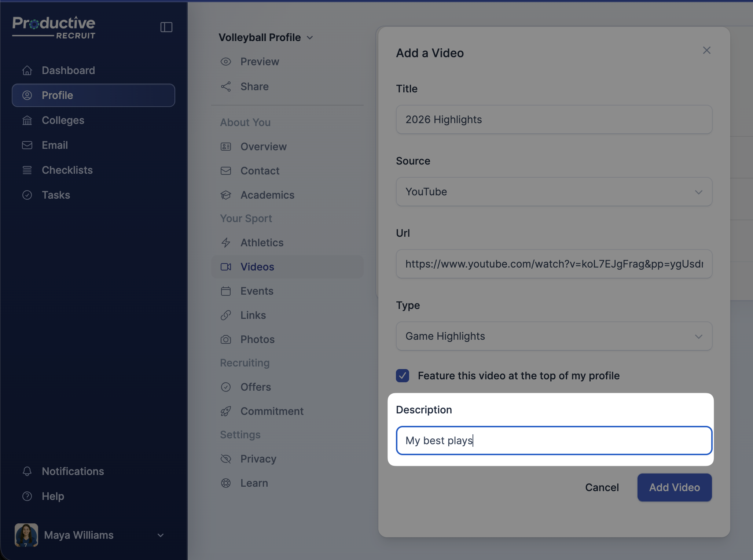Collapse the sidebar panel icon

click(x=166, y=27)
